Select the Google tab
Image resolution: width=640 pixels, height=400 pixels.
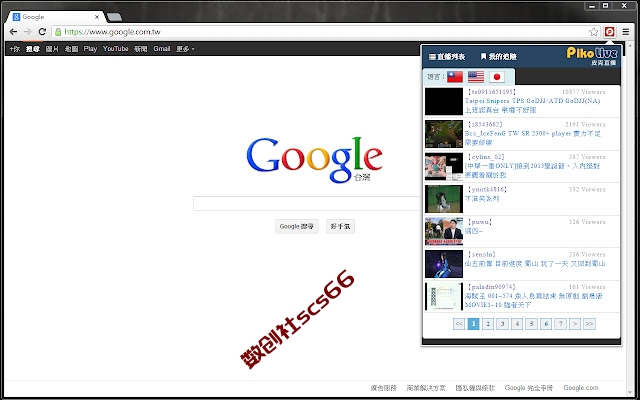click(x=56, y=17)
